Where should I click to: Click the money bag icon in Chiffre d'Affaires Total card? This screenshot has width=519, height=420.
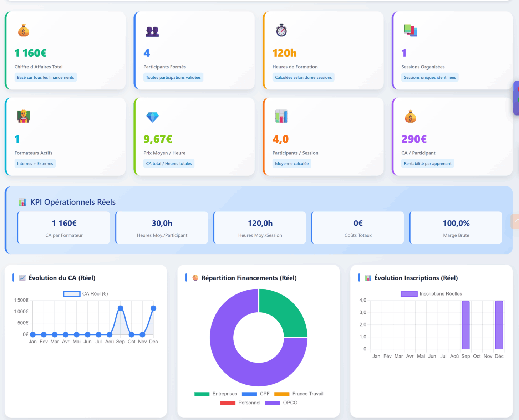pos(24,31)
